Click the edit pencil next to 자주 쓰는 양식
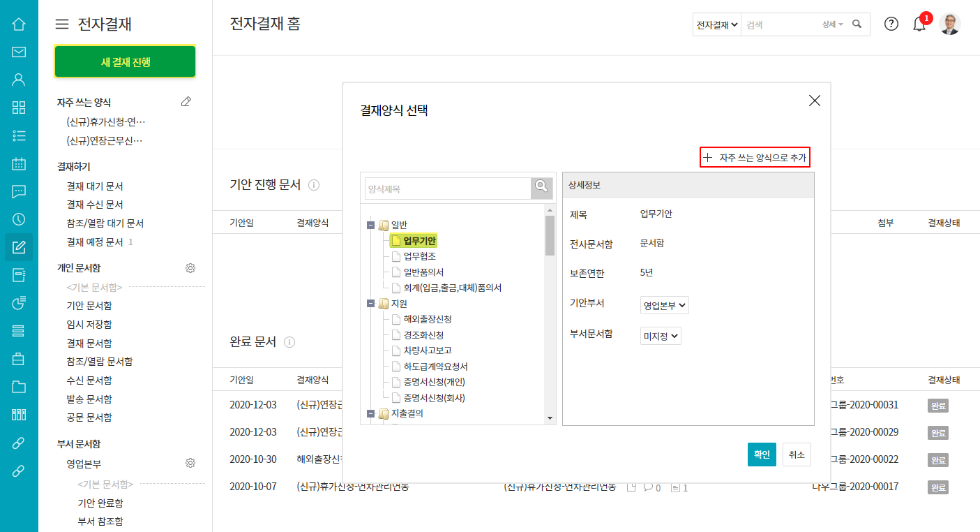This screenshot has width=980, height=532. pyautogui.click(x=186, y=102)
